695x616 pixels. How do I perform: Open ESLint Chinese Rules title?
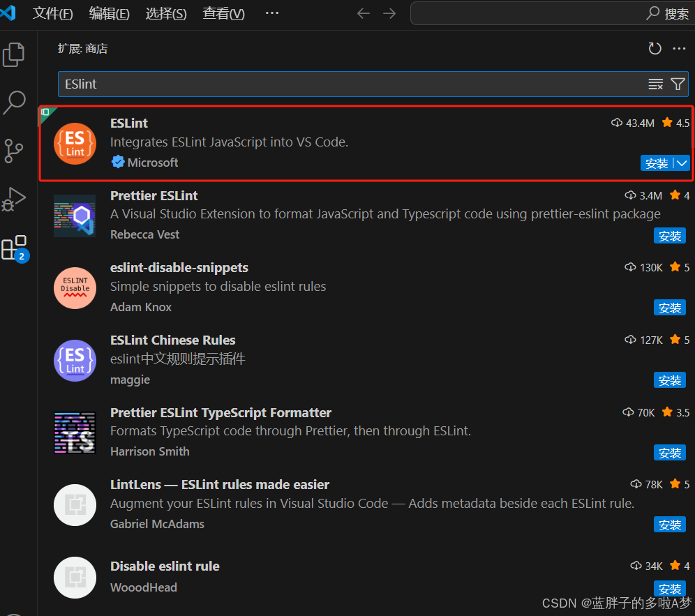173,340
